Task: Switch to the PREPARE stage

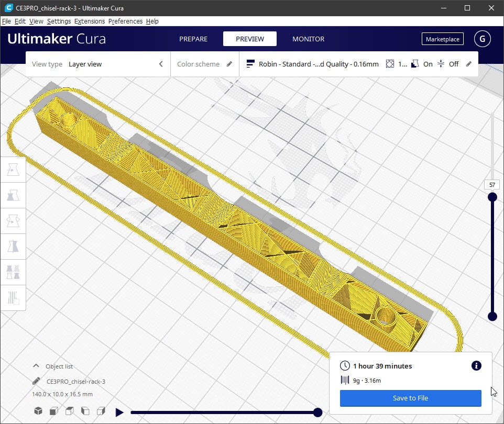Action: click(x=193, y=39)
